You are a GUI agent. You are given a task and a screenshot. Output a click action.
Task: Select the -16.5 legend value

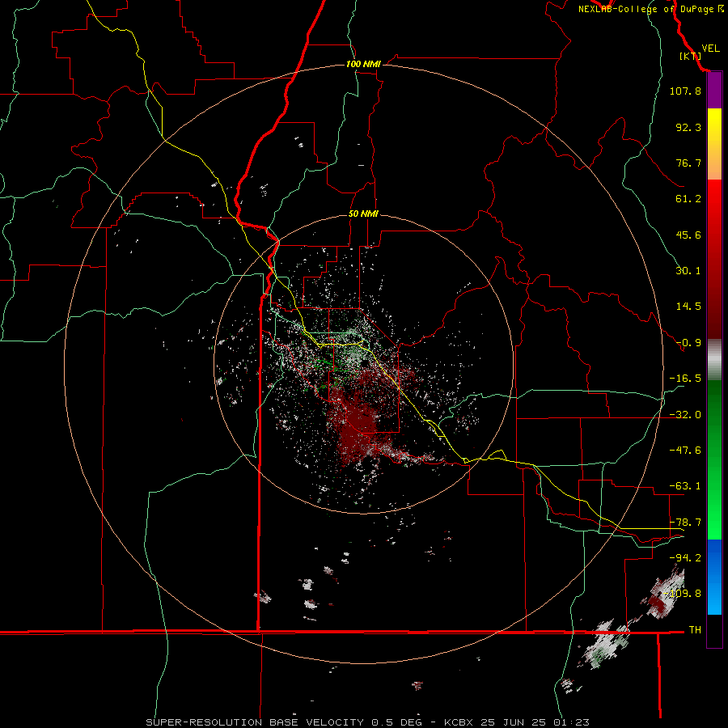point(685,379)
